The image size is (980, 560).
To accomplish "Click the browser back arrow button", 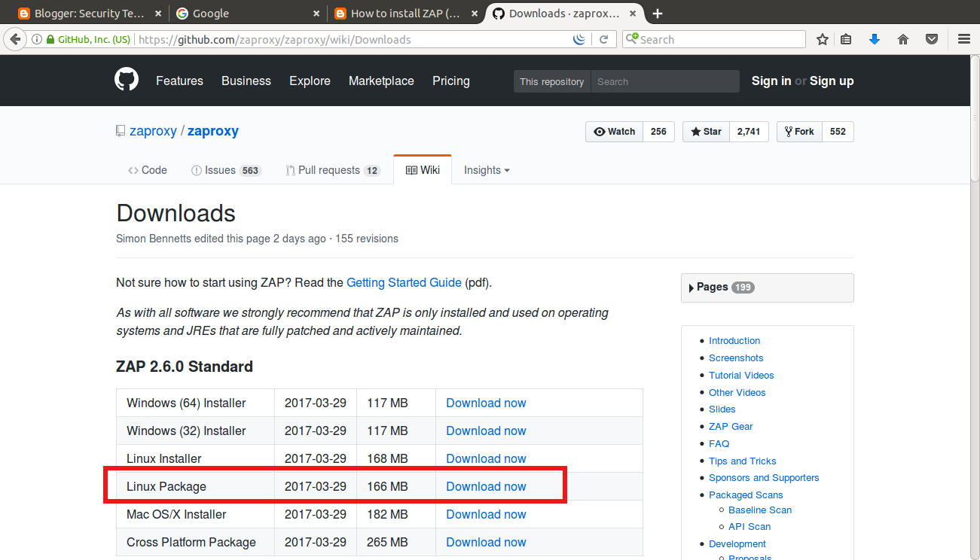I will pyautogui.click(x=15, y=39).
